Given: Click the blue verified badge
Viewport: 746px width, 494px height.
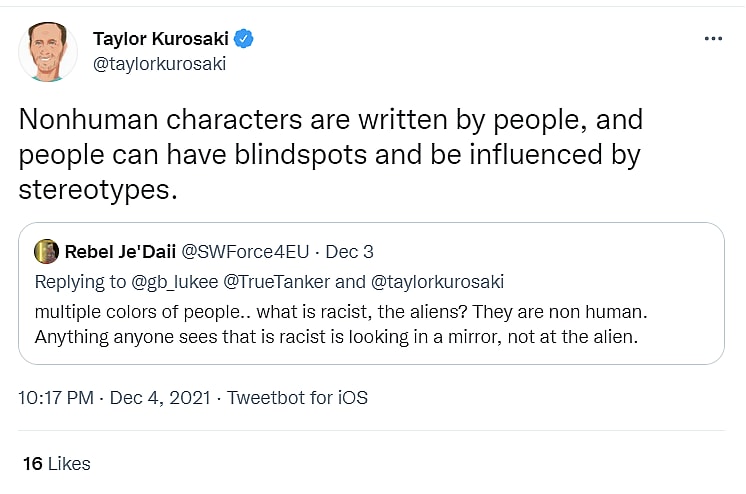Looking at the screenshot, I should [244, 39].
